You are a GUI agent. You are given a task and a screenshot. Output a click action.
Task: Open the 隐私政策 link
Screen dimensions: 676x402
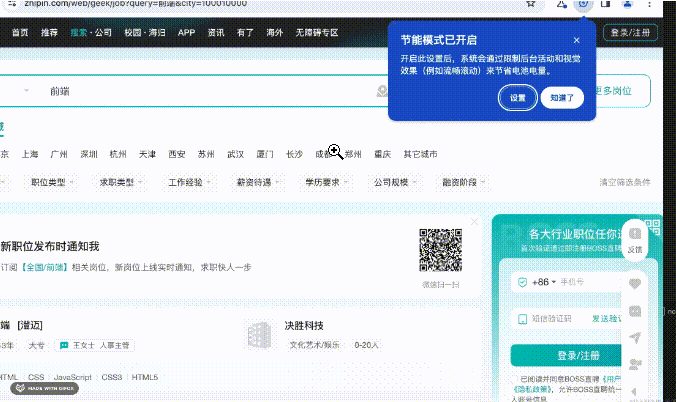coord(533,389)
